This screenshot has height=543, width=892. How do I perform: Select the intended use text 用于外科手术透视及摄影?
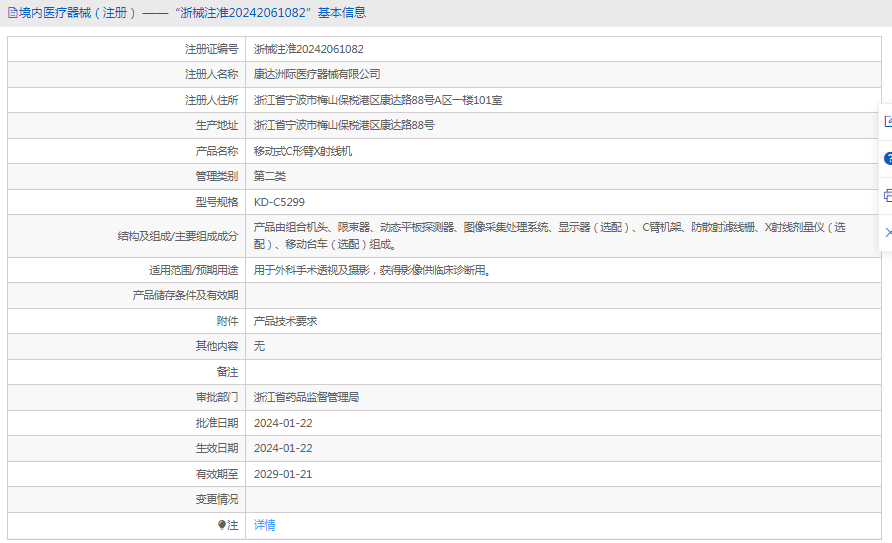click(x=372, y=270)
